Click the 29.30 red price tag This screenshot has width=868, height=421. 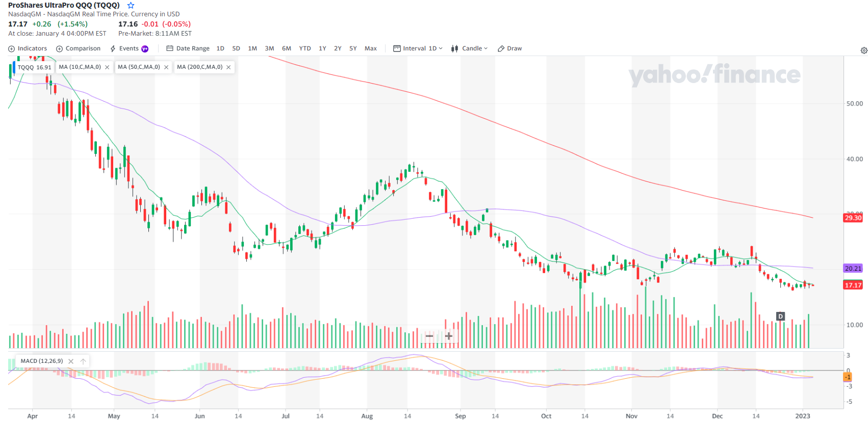[x=853, y=218]
